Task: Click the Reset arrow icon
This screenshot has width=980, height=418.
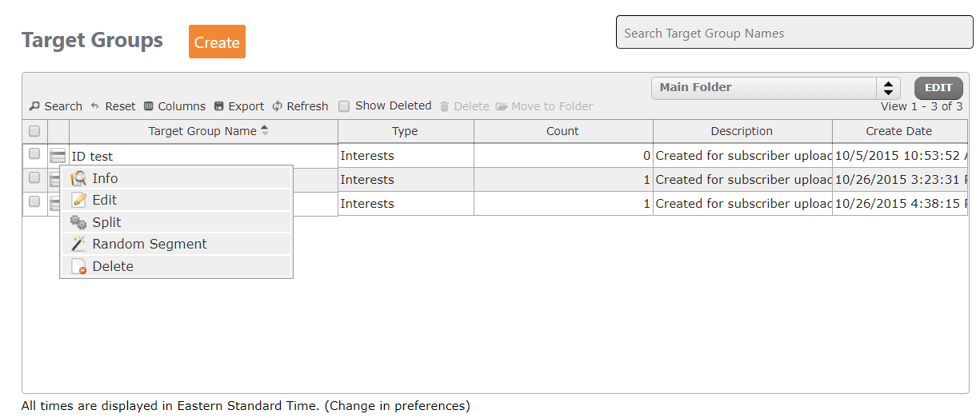Action: pos(94,106)
